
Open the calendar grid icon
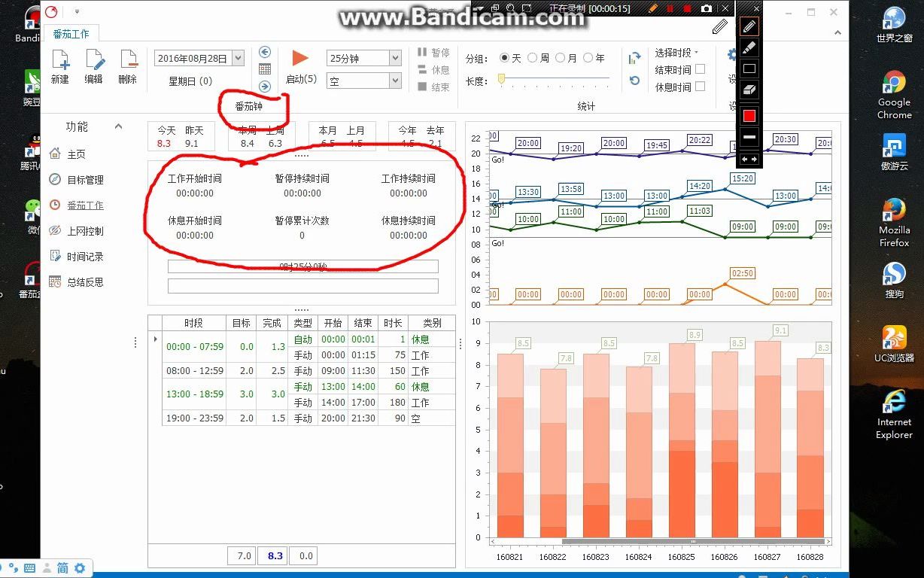coord(265,68)
